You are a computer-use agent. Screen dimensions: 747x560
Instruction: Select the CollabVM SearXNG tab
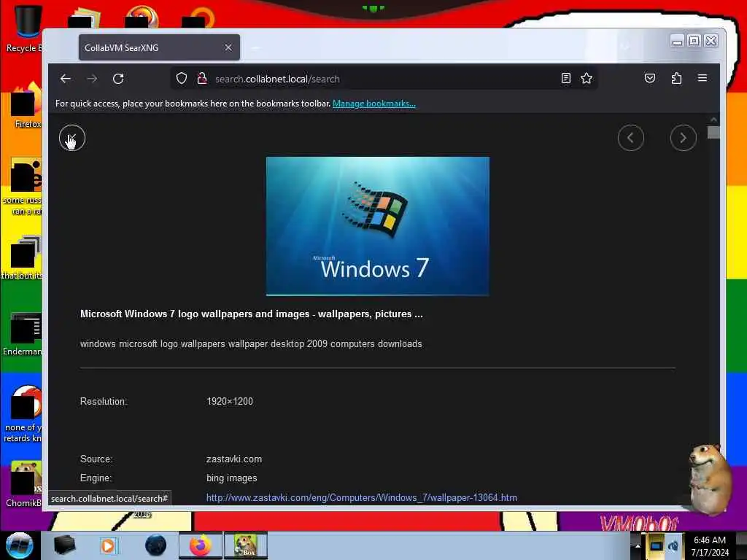[159, 47]
